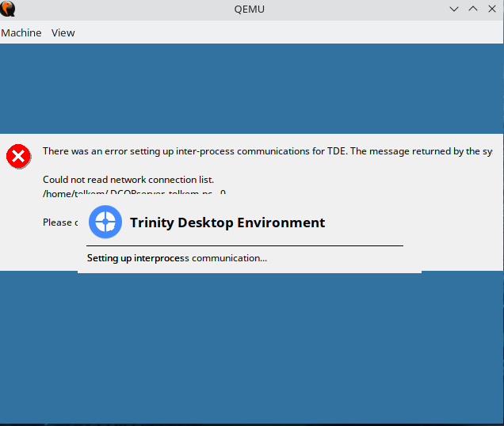Screen dimensions: 504x426
Task: Click the Trinity Desktop Environment logo icon
Action: [105, 222]
